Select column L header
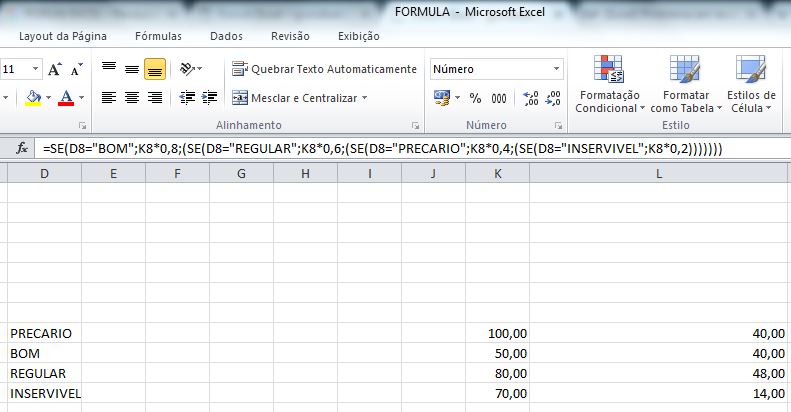Viewport: 791px width, 412px height. pos(659,174)
